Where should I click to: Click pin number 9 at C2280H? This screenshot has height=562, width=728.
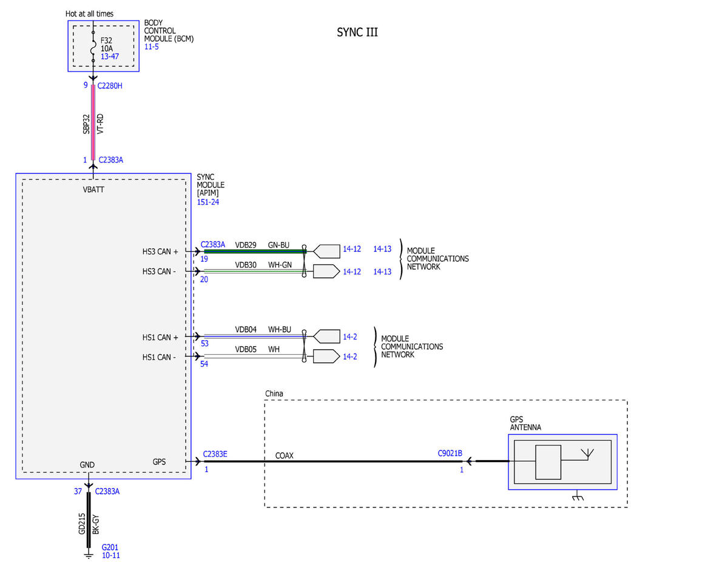(86, 86)
